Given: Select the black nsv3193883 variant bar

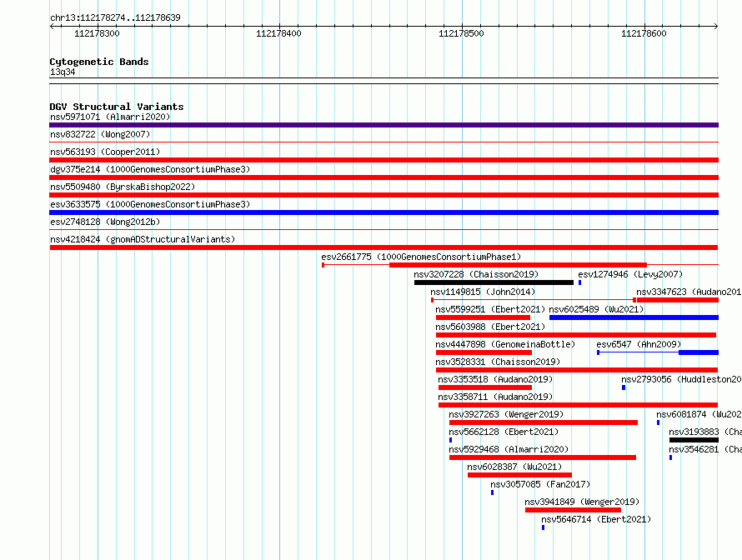Looking at the screenshot, I should tap(694, 440).
